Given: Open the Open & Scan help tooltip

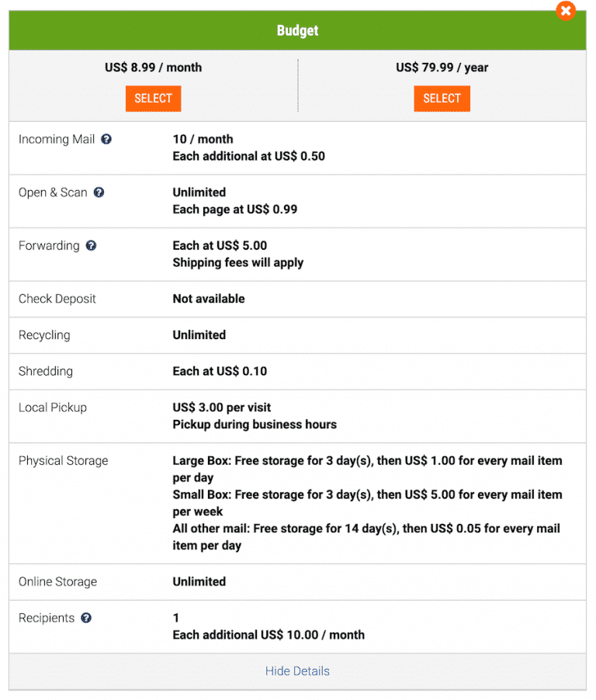Looking at the screenshot, I should (99, 192).
